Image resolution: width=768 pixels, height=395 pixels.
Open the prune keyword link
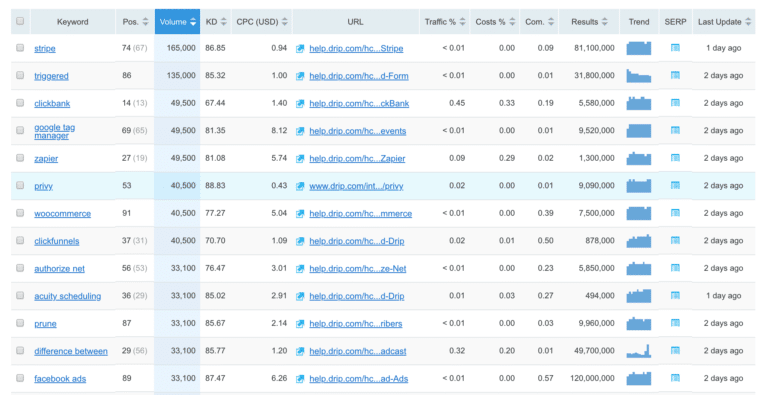point(45,323)
